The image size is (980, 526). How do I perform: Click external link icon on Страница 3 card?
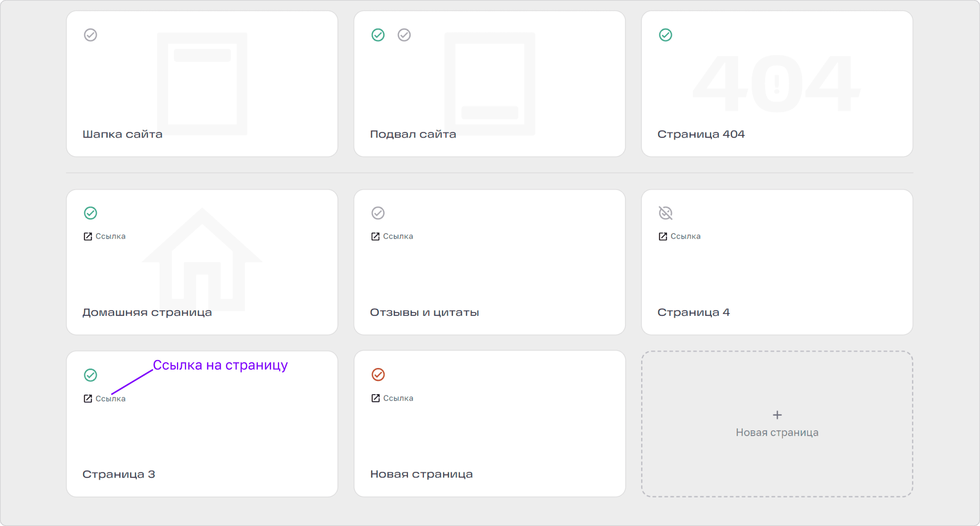pyautogui.click(x=88, y=399)
